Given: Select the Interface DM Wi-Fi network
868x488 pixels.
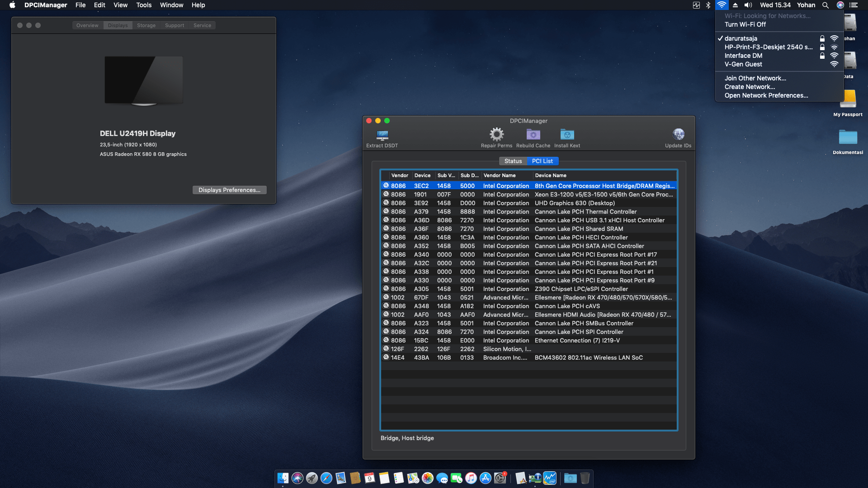Looking at the screenshot, I should [x=743, y=56].
